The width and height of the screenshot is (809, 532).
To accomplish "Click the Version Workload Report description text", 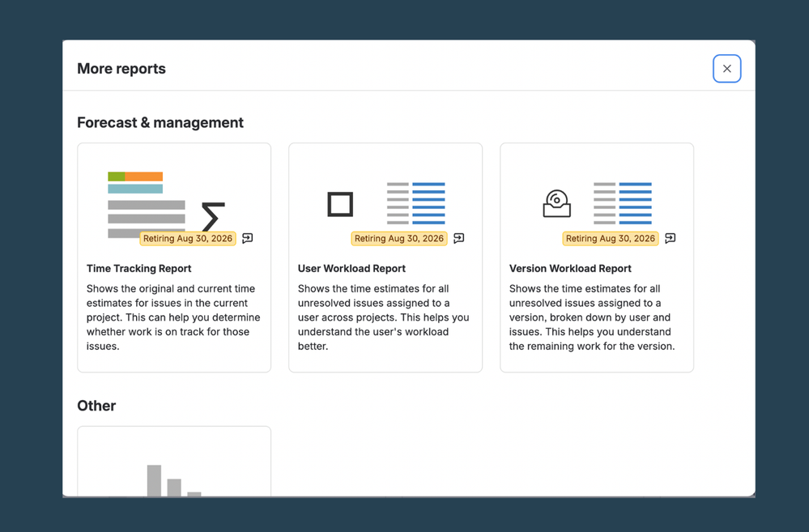I will [592, 317].
